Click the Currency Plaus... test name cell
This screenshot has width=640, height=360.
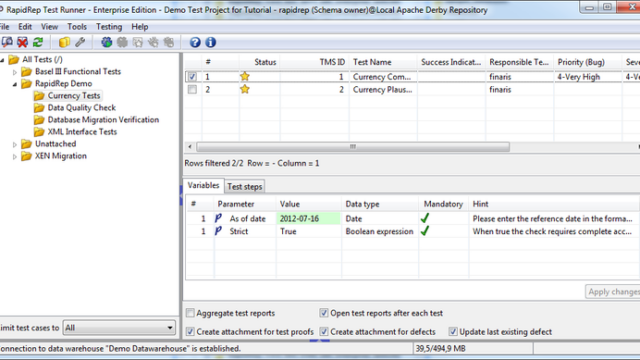(x=383, y=89)
